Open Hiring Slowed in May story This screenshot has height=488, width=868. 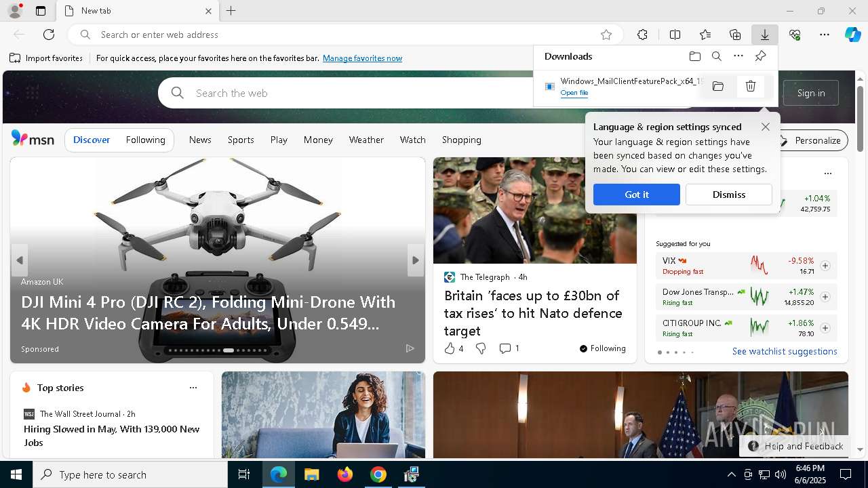[112, 436]
